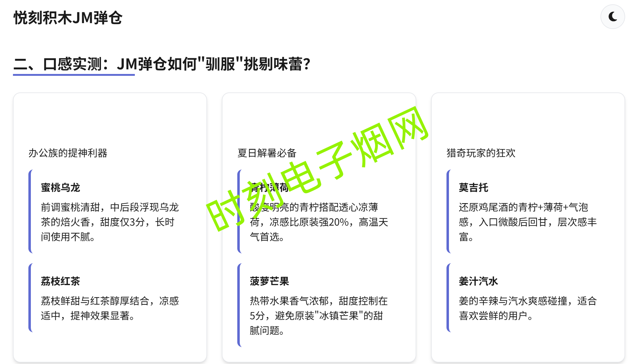This screenshot has height=364, width=631.
Task: Select the 夏日解暑必备 card title
Action: (x=267, y=153)
